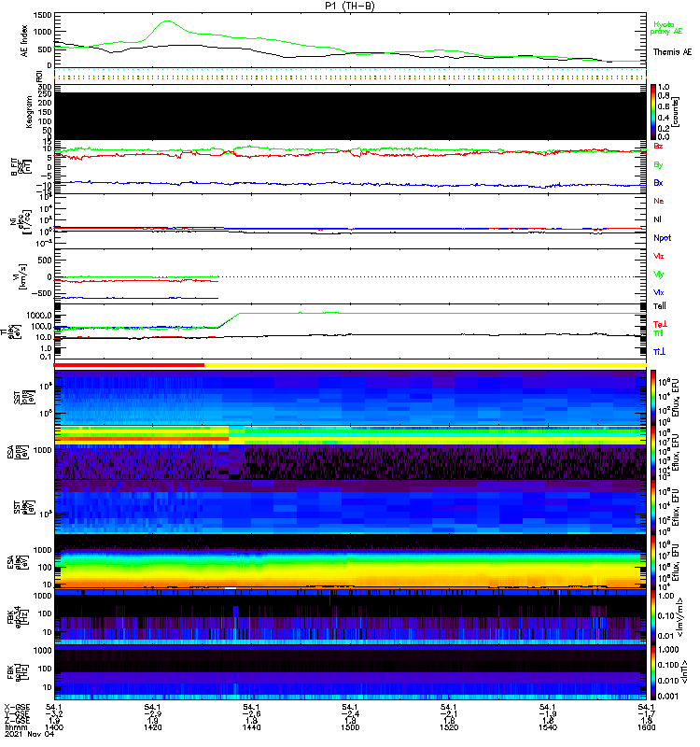Click the keogram counts color bar
700x747 pixels.
653,112
